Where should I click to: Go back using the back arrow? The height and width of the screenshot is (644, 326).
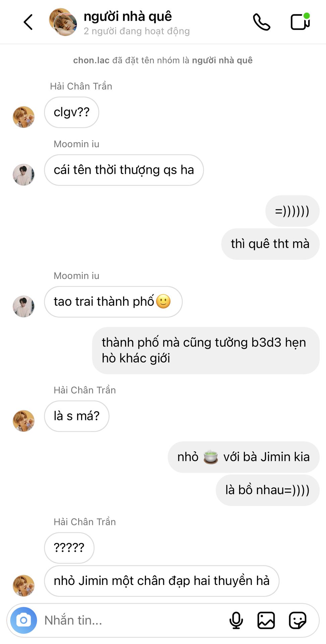[x=28, y=22]
